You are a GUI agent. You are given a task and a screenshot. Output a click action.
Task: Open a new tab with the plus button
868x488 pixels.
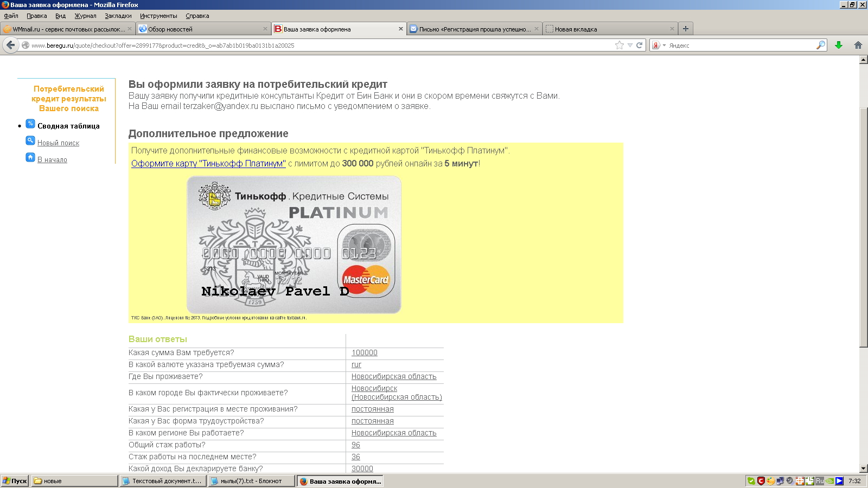point(686,29)
